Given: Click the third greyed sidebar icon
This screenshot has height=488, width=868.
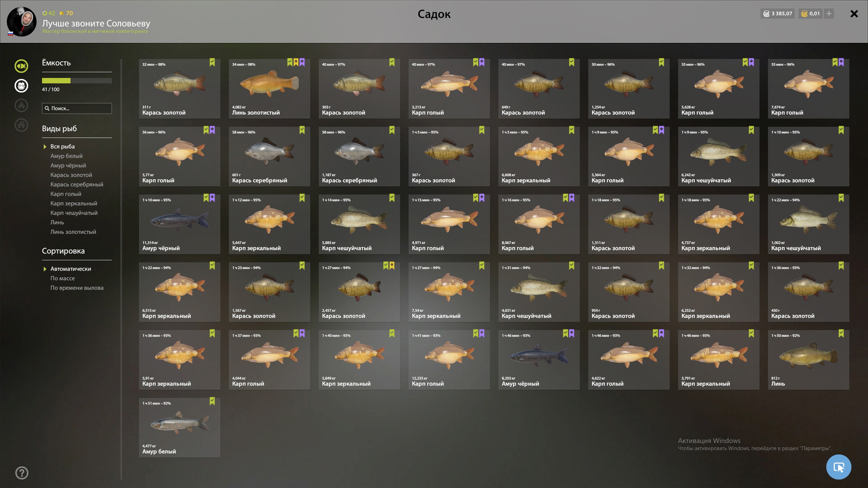Looking at the screenshot, I should tap(21, 105).
